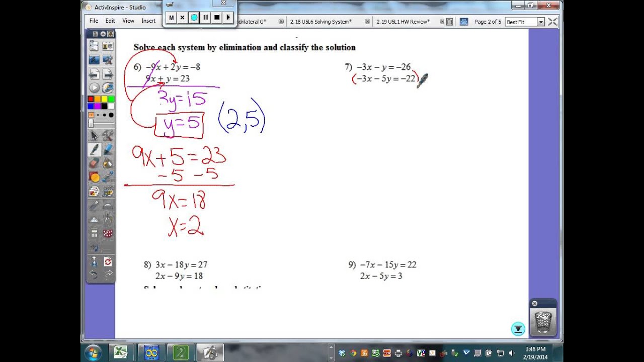Select the Shape tool
This screenshot has width=644, height=362.
pyautogui.click(x=94, y=177)
